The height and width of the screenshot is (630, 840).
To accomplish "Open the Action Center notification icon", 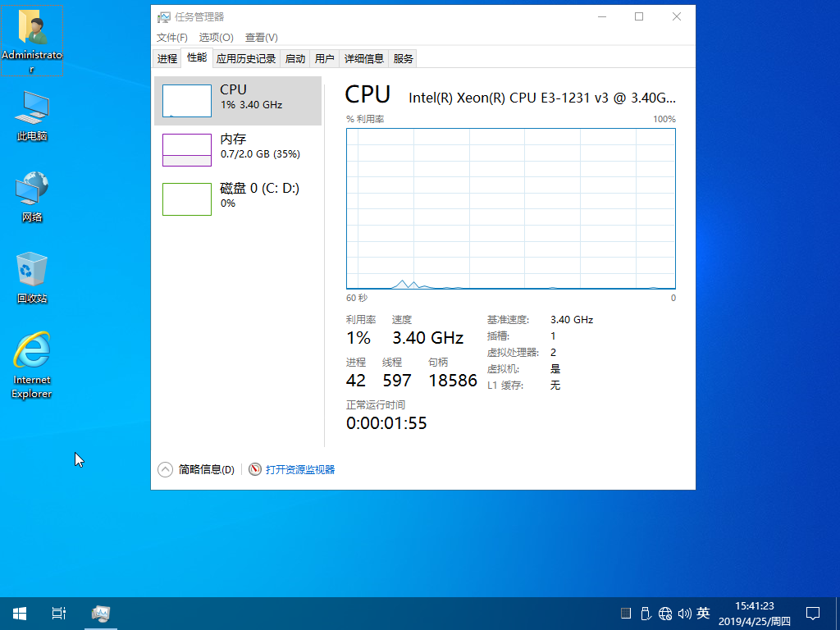I will click(813, 614).
